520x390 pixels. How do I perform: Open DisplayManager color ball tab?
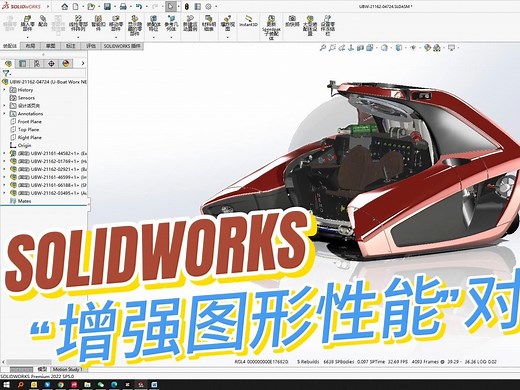pyautogui.click(x=66, y=63)
